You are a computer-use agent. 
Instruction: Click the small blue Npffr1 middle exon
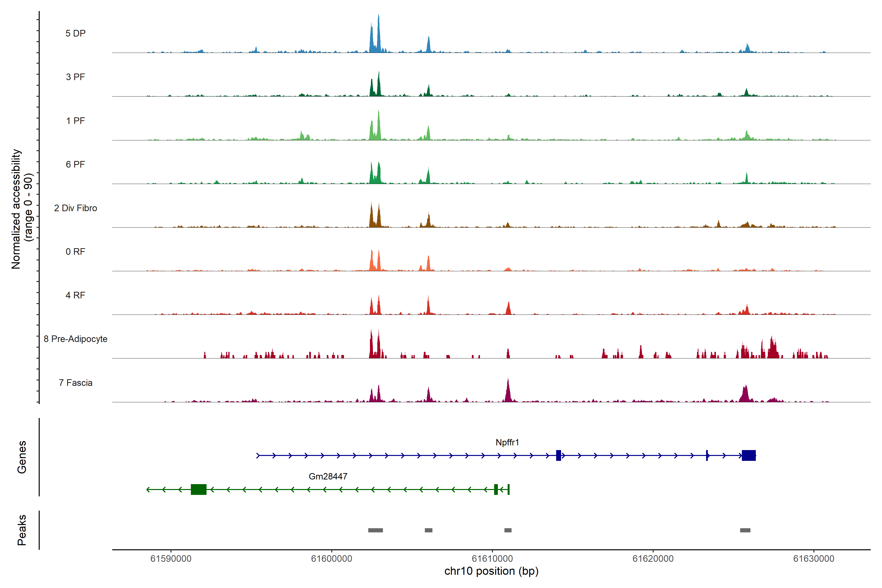tap(558, 455)
